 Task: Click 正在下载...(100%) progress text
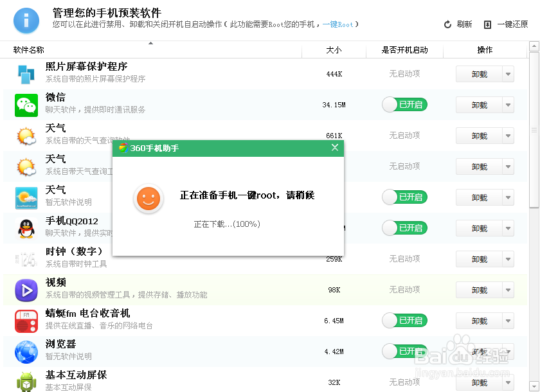(227, 224)
